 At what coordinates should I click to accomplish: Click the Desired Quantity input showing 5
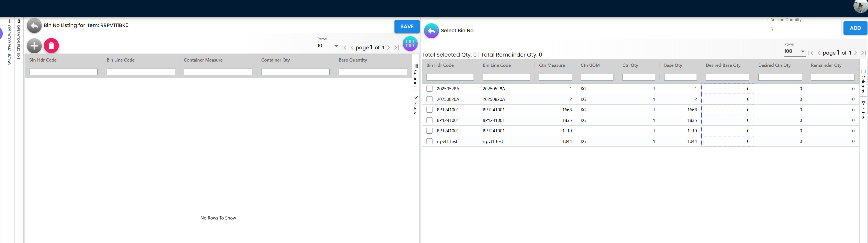pos(804,30)
